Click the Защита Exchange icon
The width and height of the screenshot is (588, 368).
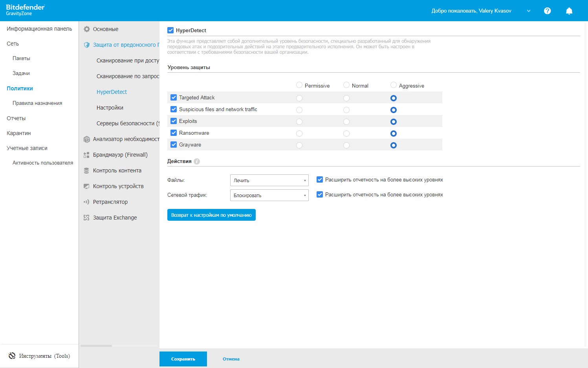coord(87,218)
